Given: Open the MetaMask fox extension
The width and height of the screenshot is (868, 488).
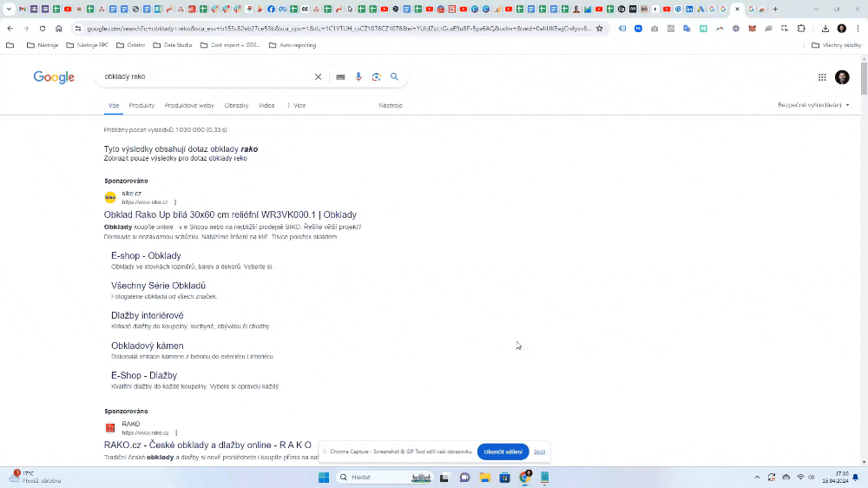Looking at the screenshot, I should [752, 29].
